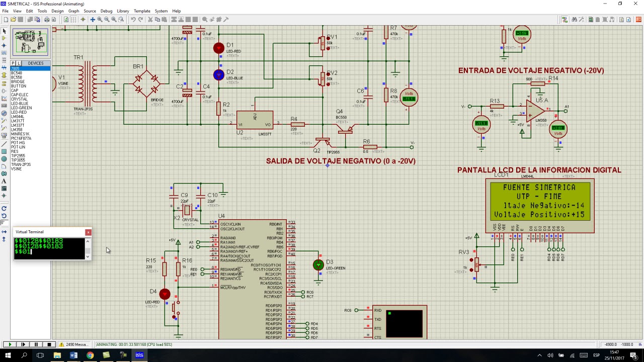Select the 2D Graphics Line tool

(x=4, y=145)
